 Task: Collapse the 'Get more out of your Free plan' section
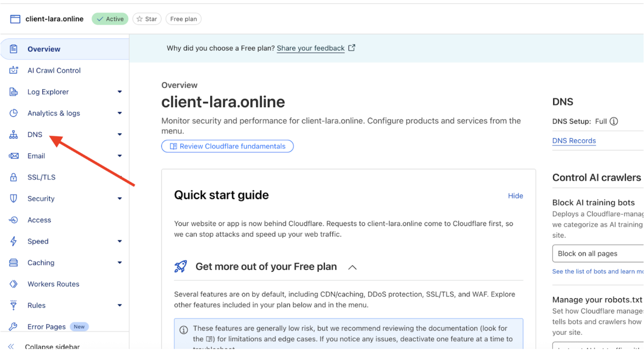click(352, 267)
